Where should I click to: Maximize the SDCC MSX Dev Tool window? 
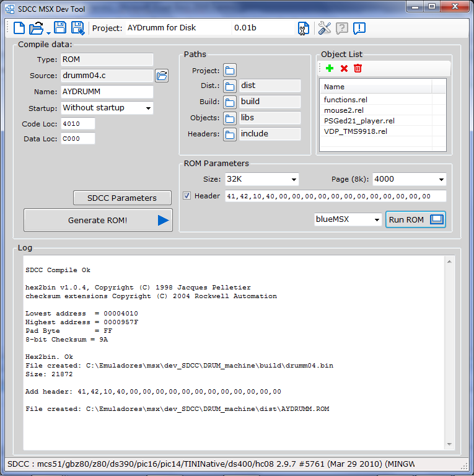432,6
